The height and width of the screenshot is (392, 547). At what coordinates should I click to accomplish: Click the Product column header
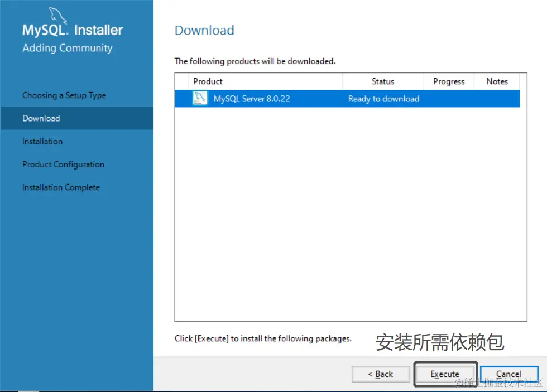(x=265, y=81)
